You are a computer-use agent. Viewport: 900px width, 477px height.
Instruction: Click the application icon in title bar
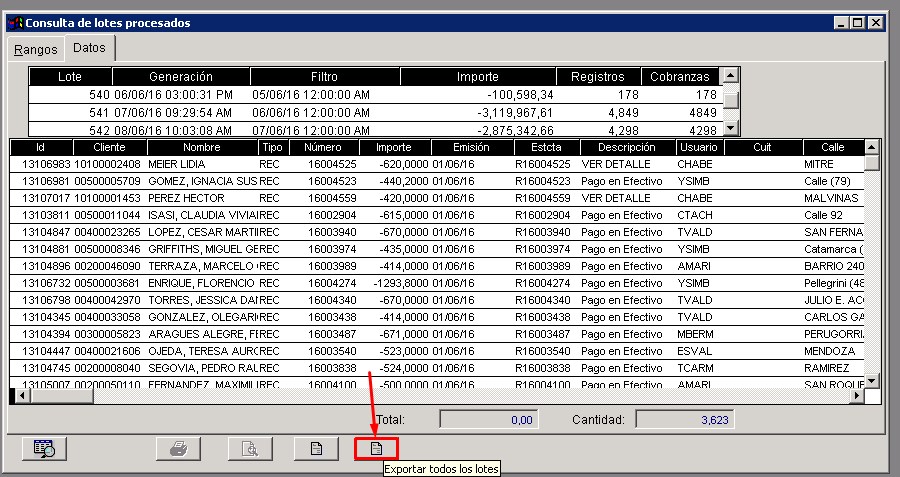13,22
